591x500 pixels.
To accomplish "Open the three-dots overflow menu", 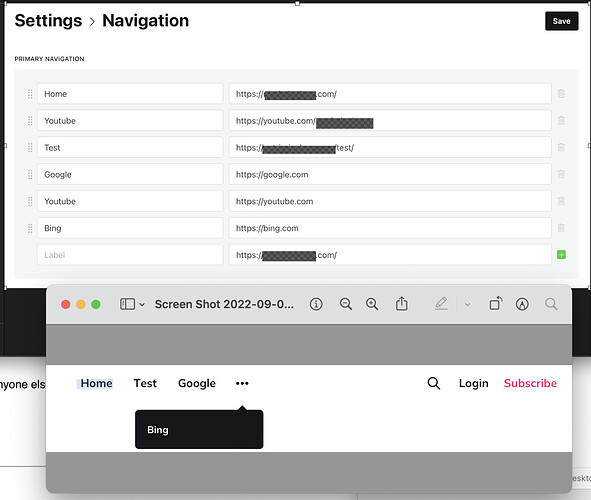I will (x=242, y=383).
